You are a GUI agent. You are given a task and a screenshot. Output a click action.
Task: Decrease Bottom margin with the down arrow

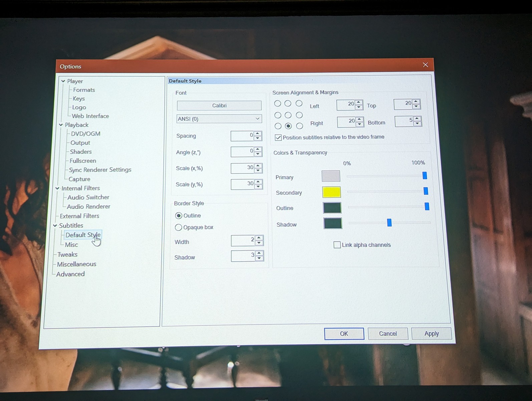click(417, 123)
